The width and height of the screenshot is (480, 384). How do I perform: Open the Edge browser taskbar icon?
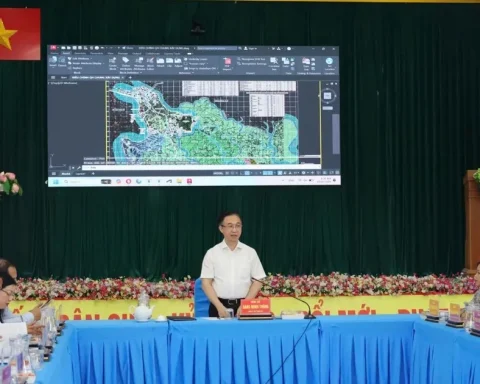point(139,181)
